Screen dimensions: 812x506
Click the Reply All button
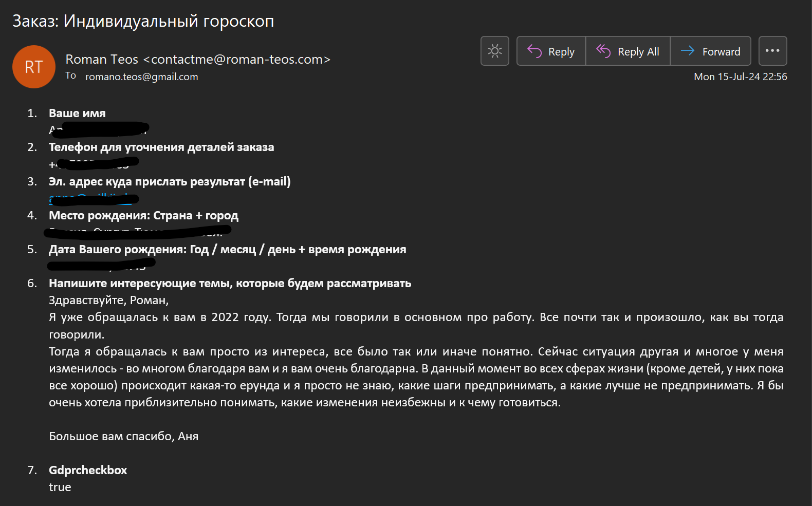point(628,51)
